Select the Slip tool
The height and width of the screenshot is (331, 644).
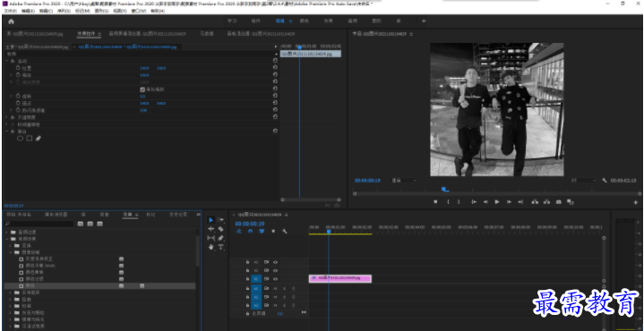[211, 238]
